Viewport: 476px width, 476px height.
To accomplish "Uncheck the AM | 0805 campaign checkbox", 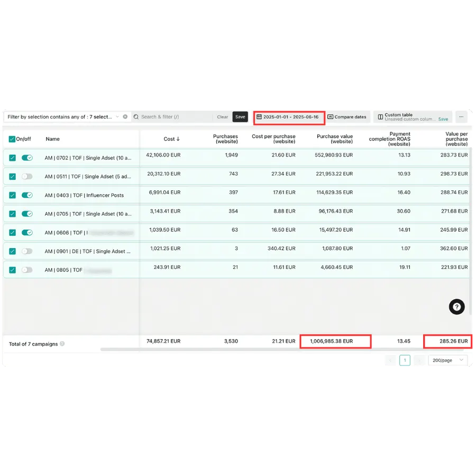I will [13, 270].
